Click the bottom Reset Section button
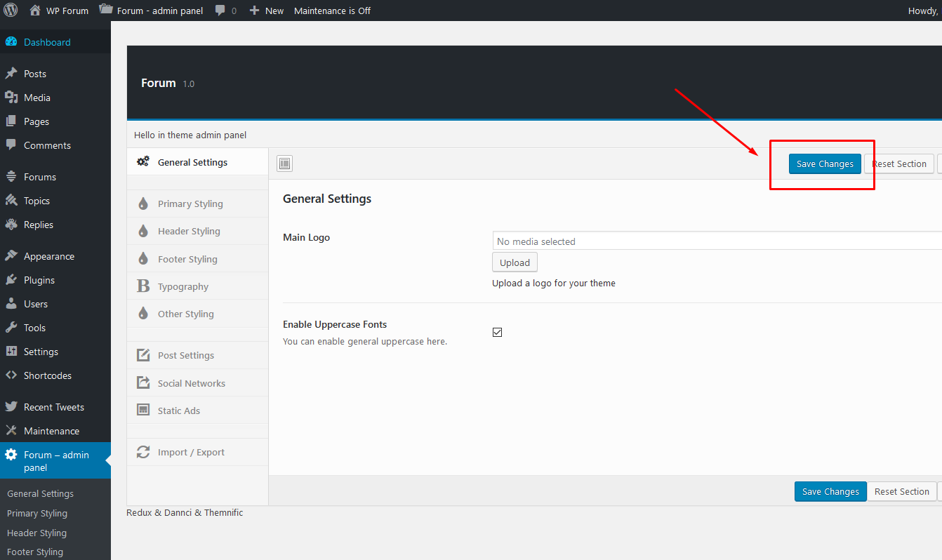Image resolution: width=942 pixels, height=560 pixels. point(901,491)
